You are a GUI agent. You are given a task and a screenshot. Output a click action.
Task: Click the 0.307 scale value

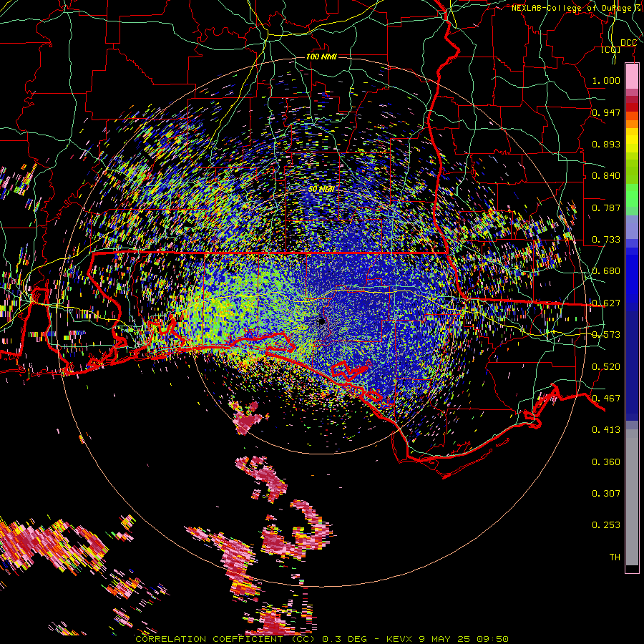coord(606,493)
